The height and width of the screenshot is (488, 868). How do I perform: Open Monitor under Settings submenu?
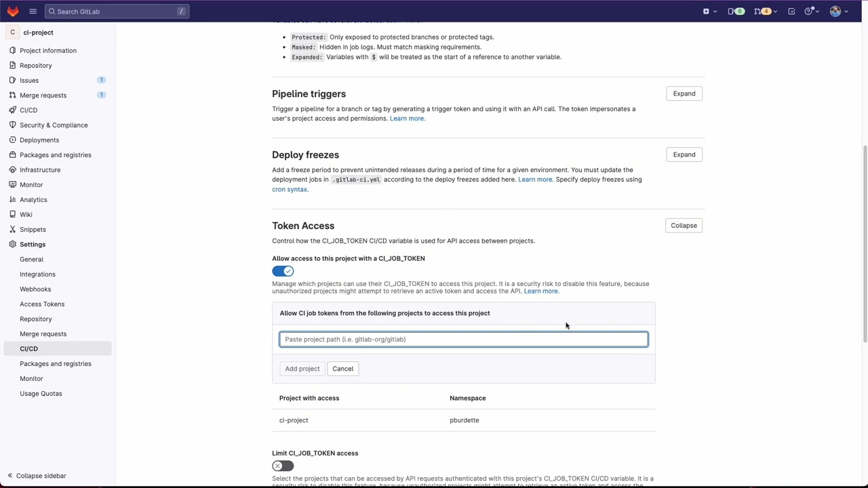pos(31,378)
